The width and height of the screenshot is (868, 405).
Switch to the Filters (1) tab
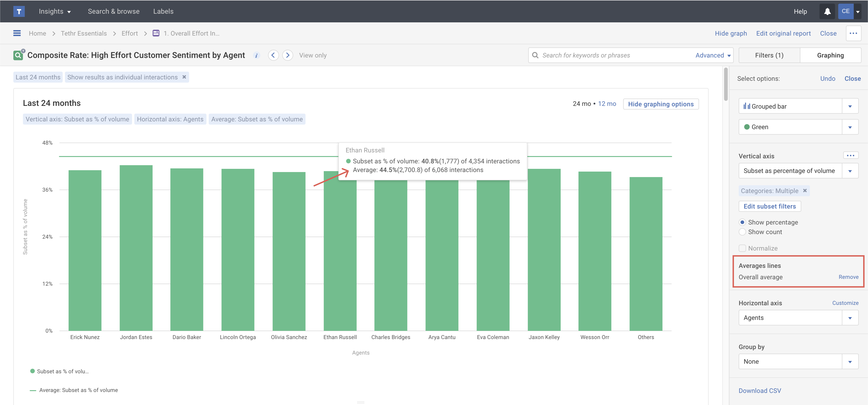pyautogui.click(x=769, y=55)
